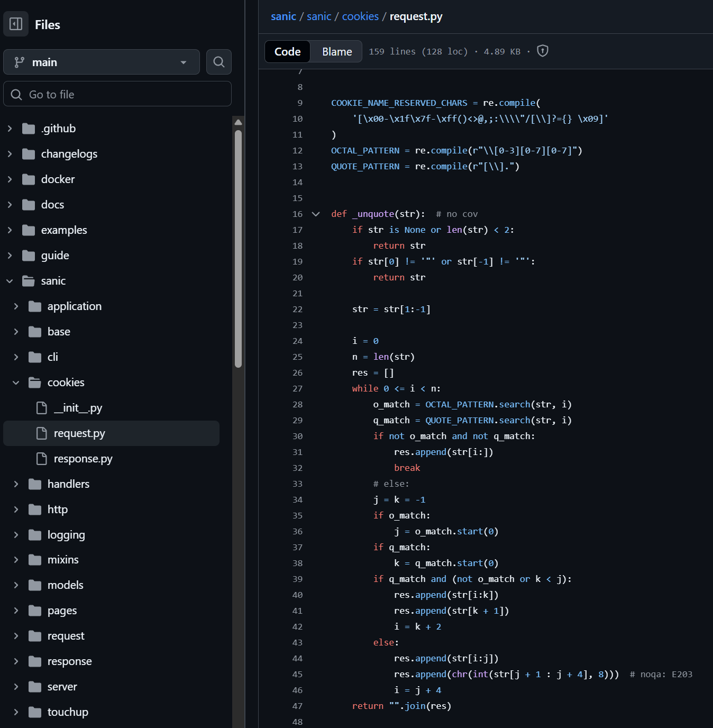
Task: Collapse the cookies folder chevron
Action: pyautogui.click(x=16, y=383)
